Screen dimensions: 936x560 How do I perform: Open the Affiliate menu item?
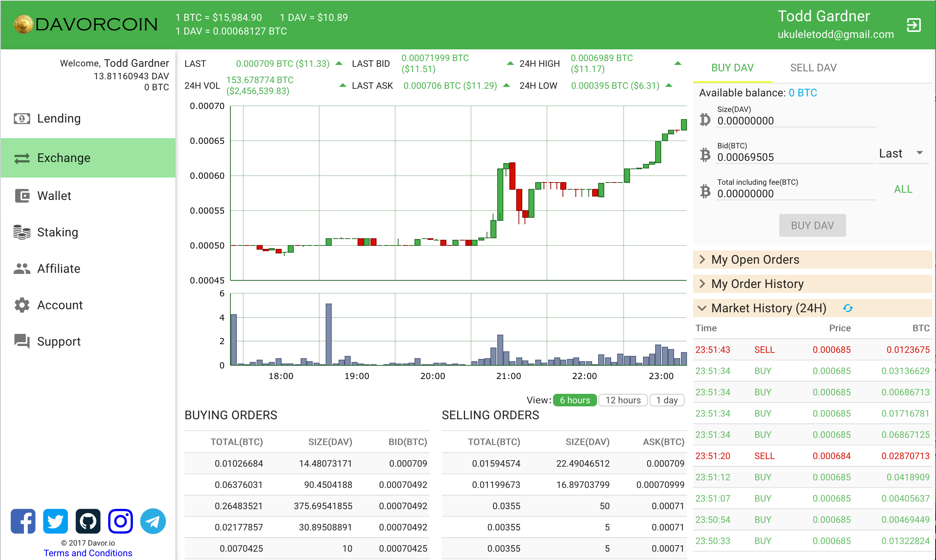point(88,269)
